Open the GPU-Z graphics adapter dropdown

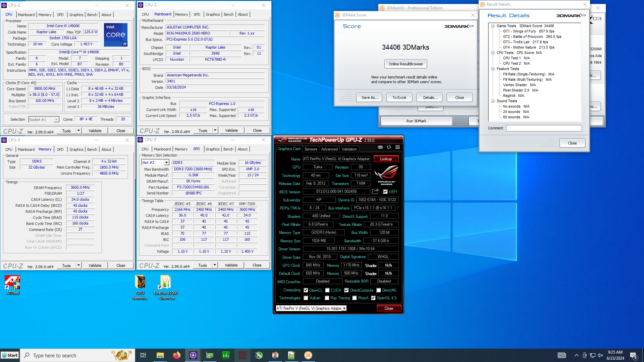pyautogui.click(x=344, y=308)
